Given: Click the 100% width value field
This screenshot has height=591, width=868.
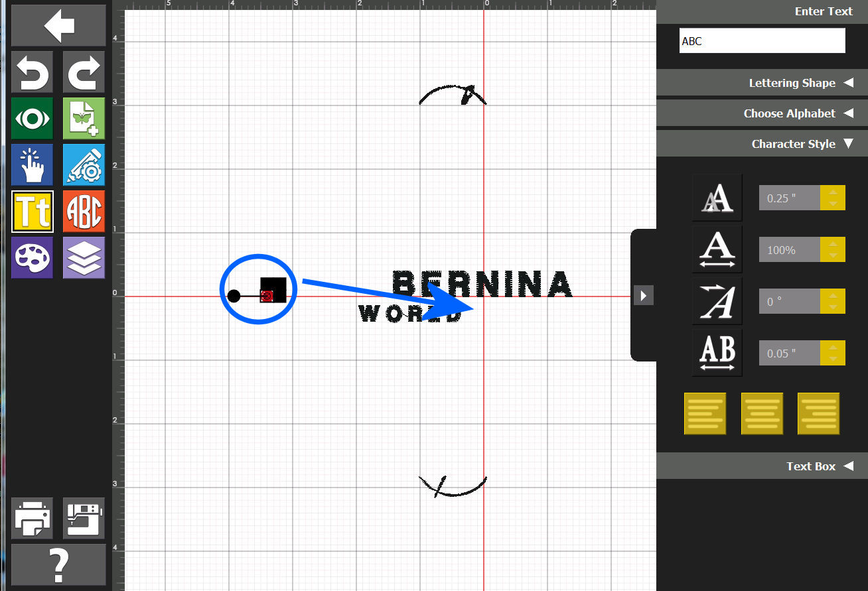Looking at the screenshot, I should 790,249.
